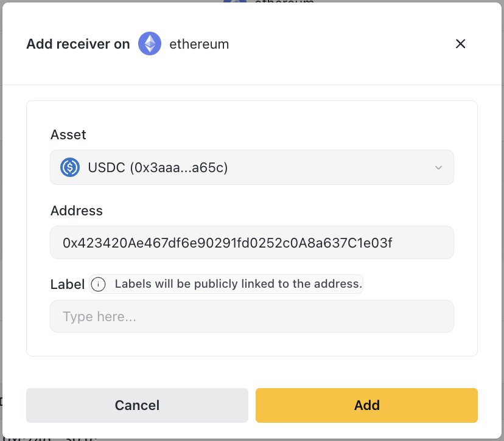Click the 'Asset' field label
Image resolution: width=504 pixels, height=441 pixels.
68,134
